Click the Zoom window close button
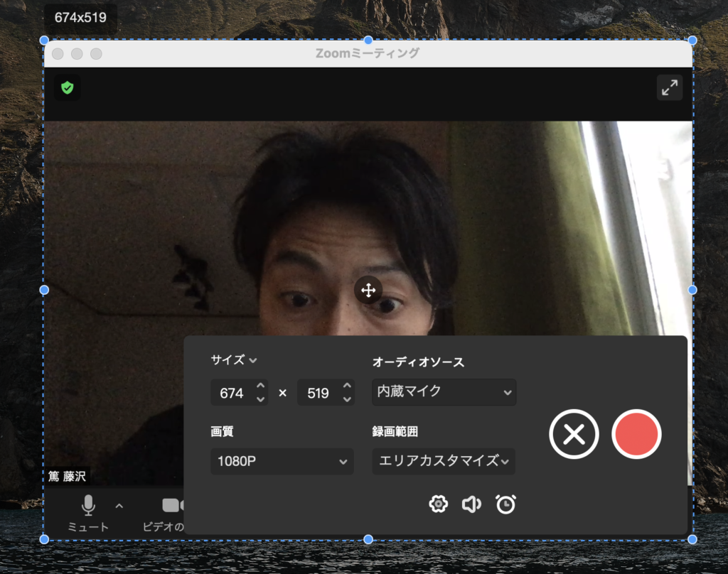Image resolution: width=728 pixels, height=574 pixels. [58, 54]
